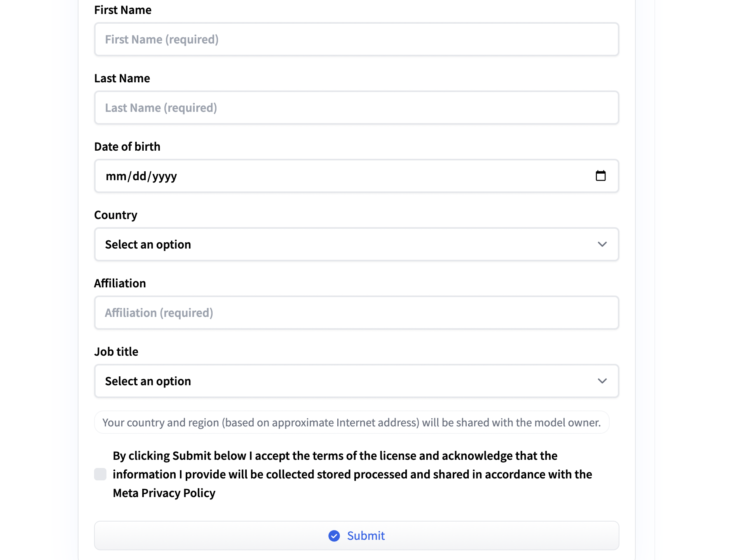Click the blue checkmark icon beside Submit

(334, 536)
